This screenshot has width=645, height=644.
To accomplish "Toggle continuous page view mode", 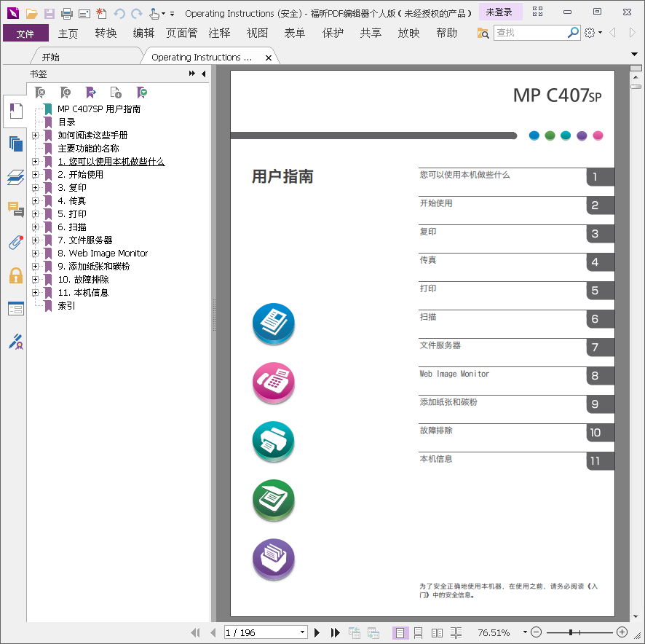I will coord(418,632).
